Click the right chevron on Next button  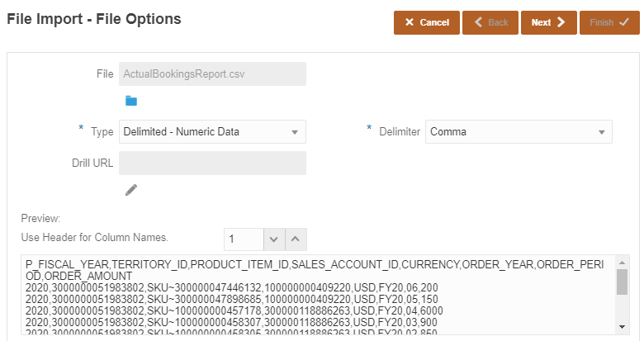tap(562, 22)
